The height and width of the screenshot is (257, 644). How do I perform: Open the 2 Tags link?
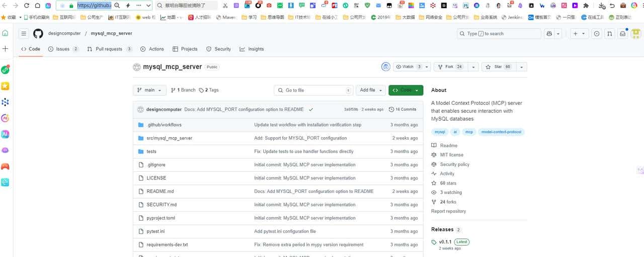(209, 90)
